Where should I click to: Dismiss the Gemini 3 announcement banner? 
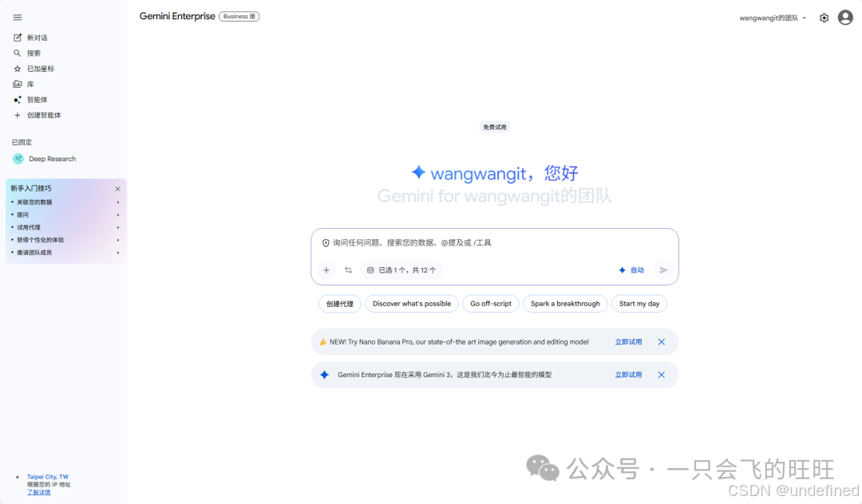(662, 375)
